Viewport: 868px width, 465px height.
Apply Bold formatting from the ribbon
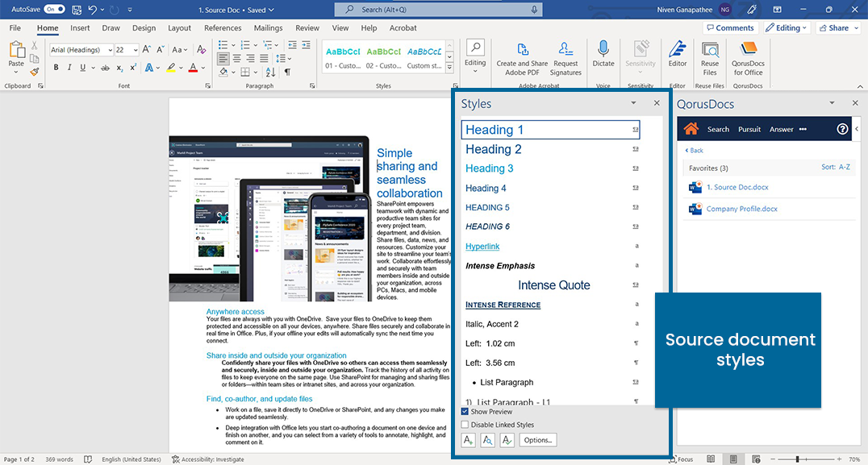point(56,68)
